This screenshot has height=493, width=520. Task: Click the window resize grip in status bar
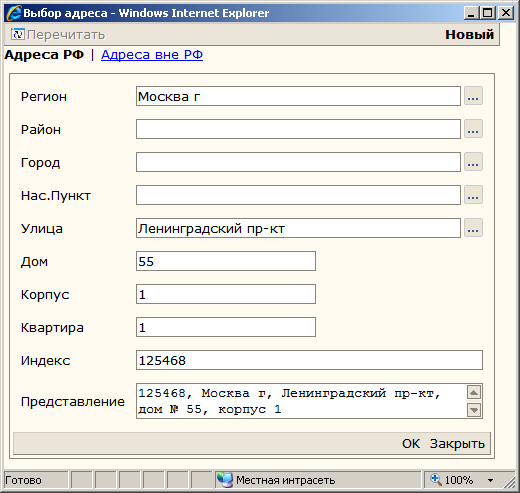pyautogui.click(x=509, y=483)
